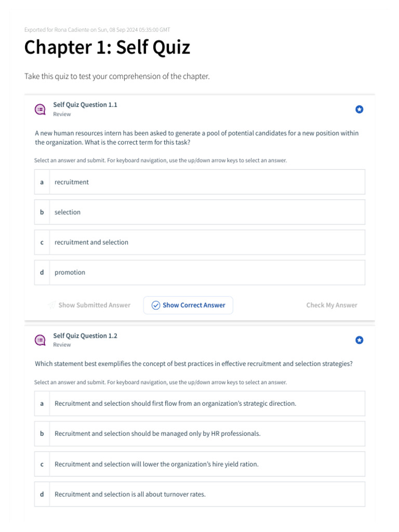The image size is (399, 532).
Task: Open the Self Quiz Question 1.2 heading
Action: (85, 336)
